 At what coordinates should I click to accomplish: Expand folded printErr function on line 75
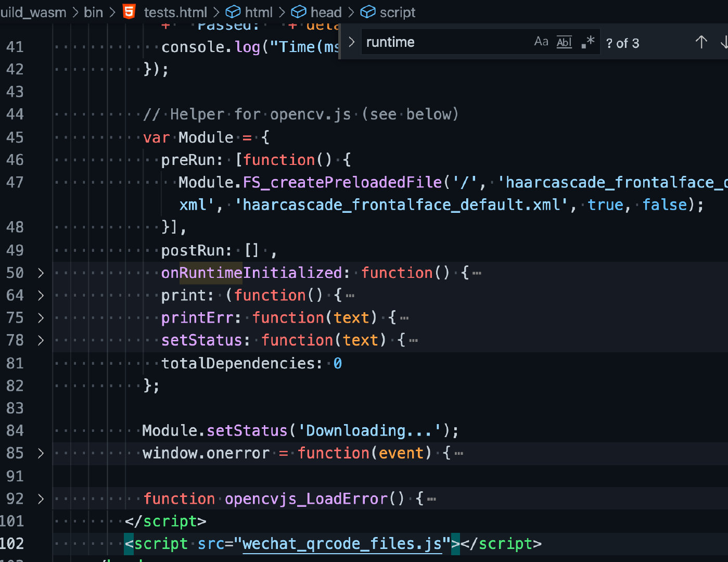(x=41, y=318)
